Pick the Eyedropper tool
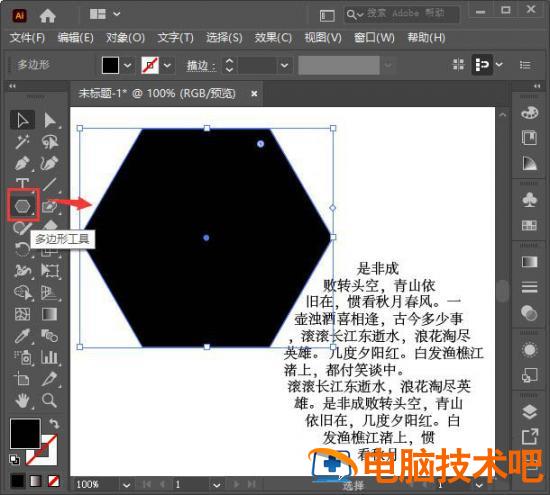 (22, 336)
